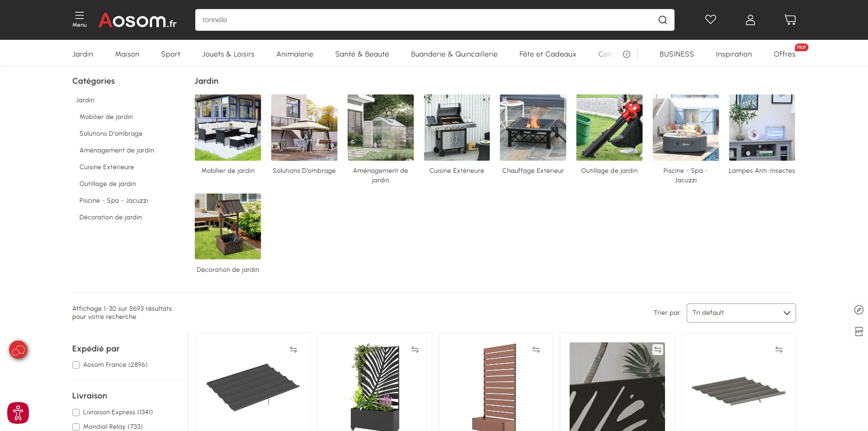Open the Tri default sort dropdown
The image size is (868, 431).
tap(741, 313)
